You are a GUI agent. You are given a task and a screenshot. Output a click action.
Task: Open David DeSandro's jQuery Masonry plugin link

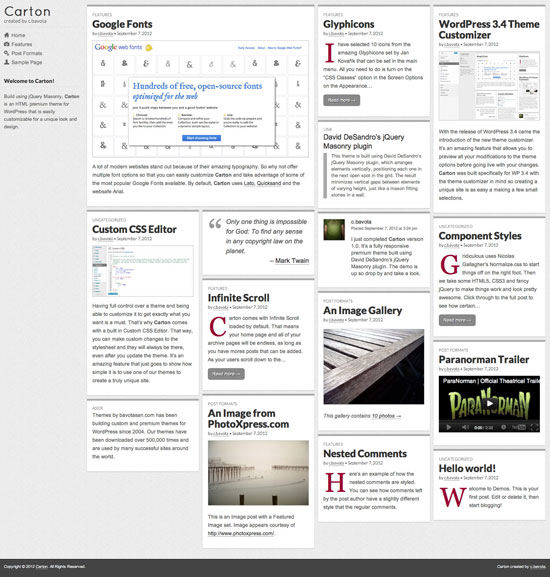pyautogui.click(x=364, y=142)
